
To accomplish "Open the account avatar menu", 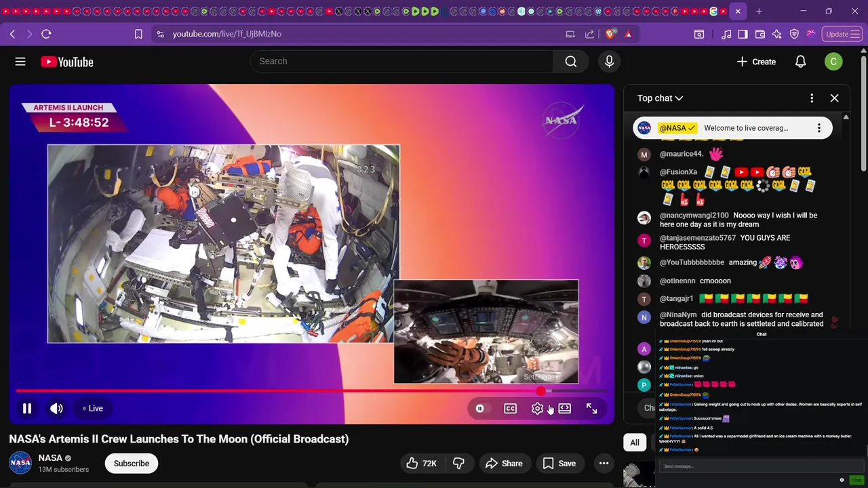I will click(x=833, y=62).
